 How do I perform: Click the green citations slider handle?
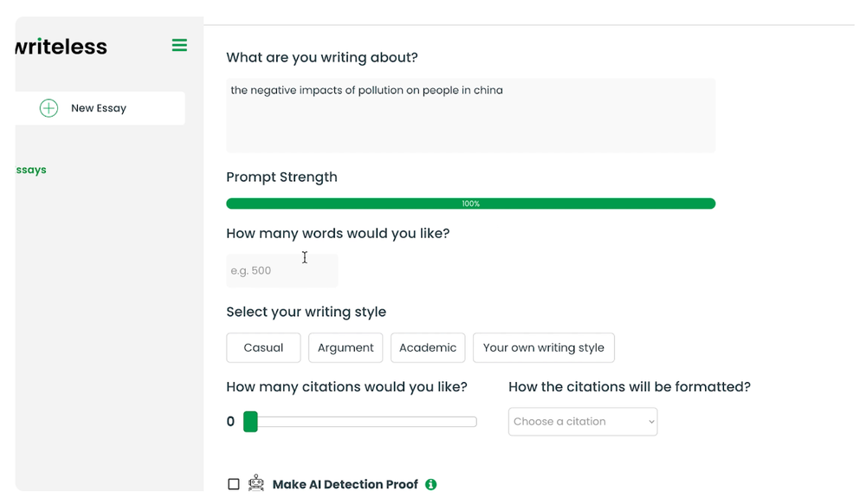250,422
